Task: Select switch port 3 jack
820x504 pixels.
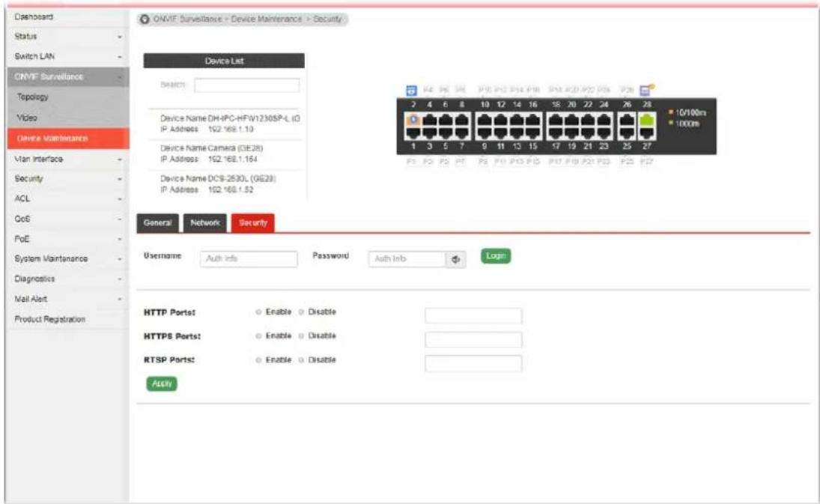Action: (429, 133)
